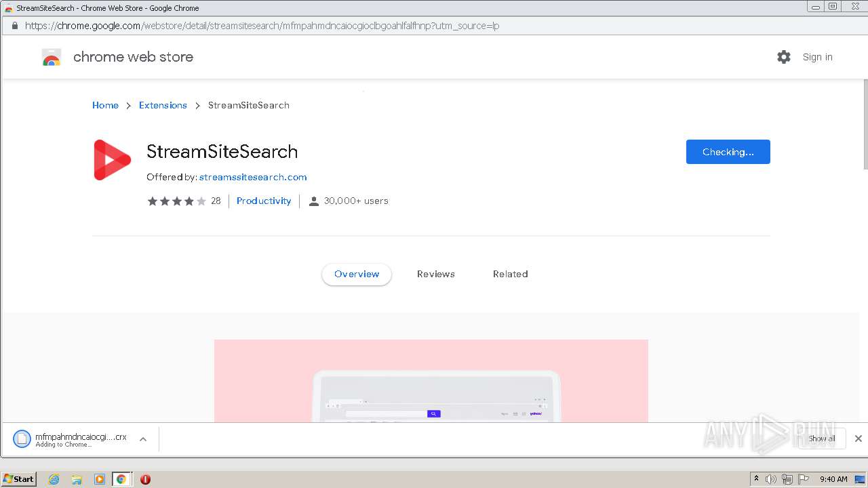Click the chrome web store title text
The height and width of the screenshot is (488, 868).
click(x=133, y=57)
